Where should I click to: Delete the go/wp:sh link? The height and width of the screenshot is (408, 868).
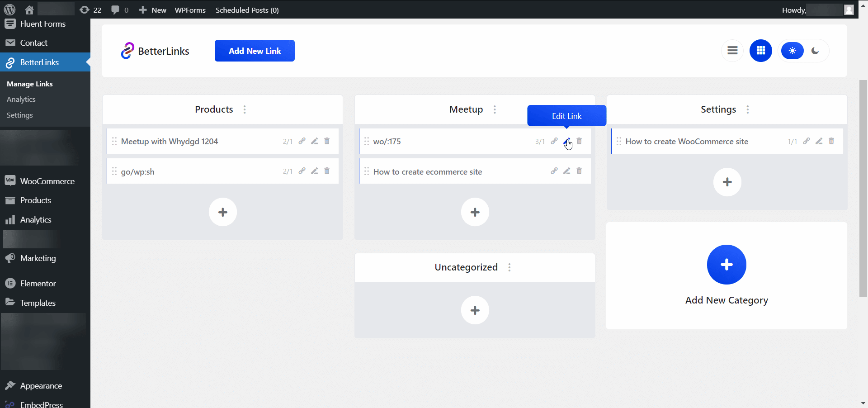327,171
